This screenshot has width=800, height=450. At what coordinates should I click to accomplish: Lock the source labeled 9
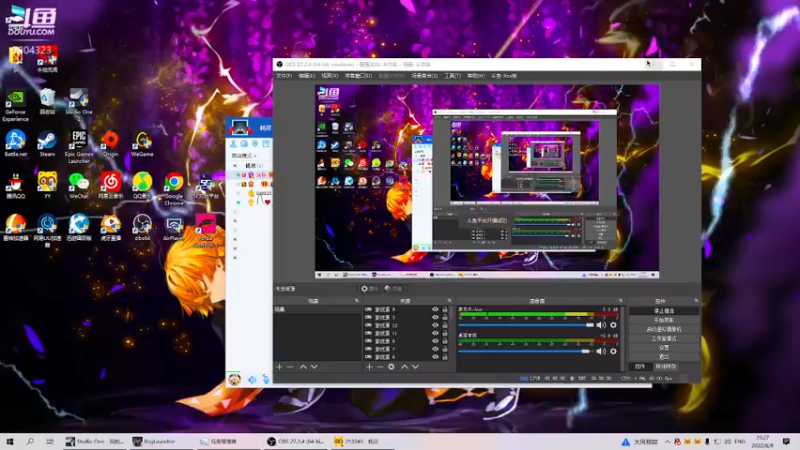(x=445, y=309)
